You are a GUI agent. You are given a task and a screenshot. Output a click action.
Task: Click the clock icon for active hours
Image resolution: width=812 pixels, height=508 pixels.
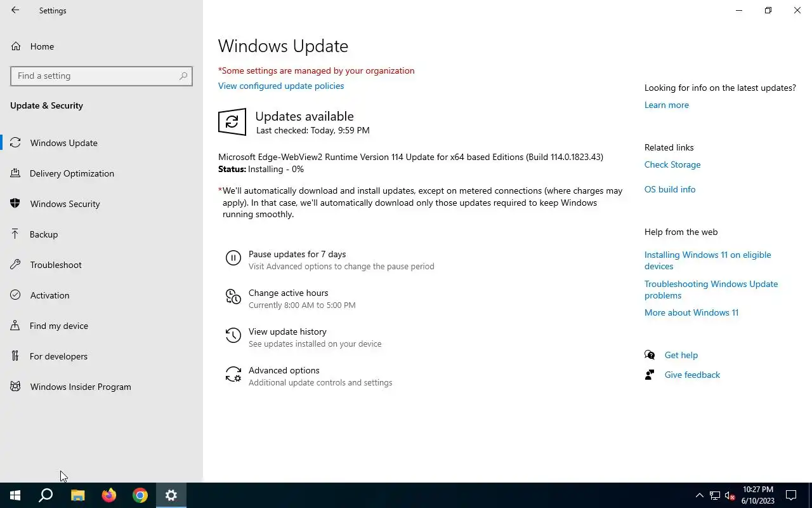pyautogui.click(x=233, y=297)
